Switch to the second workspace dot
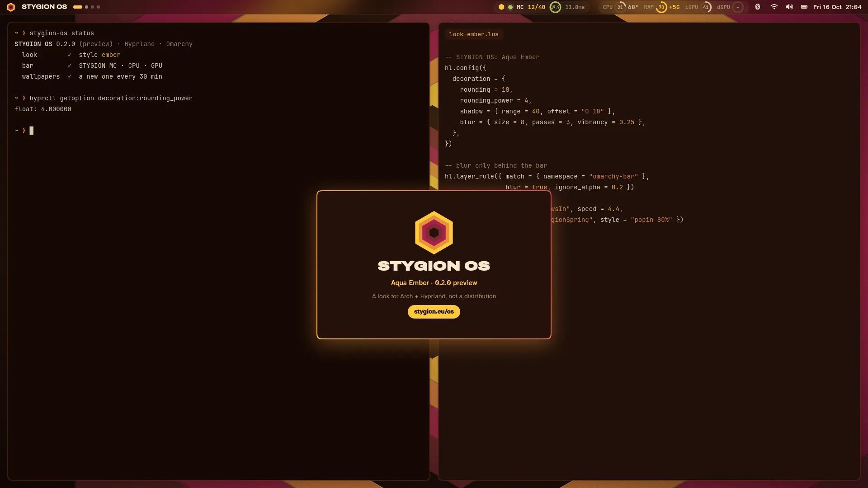Image resolution: width=868 pixels, height=488 pixels. 87,7
